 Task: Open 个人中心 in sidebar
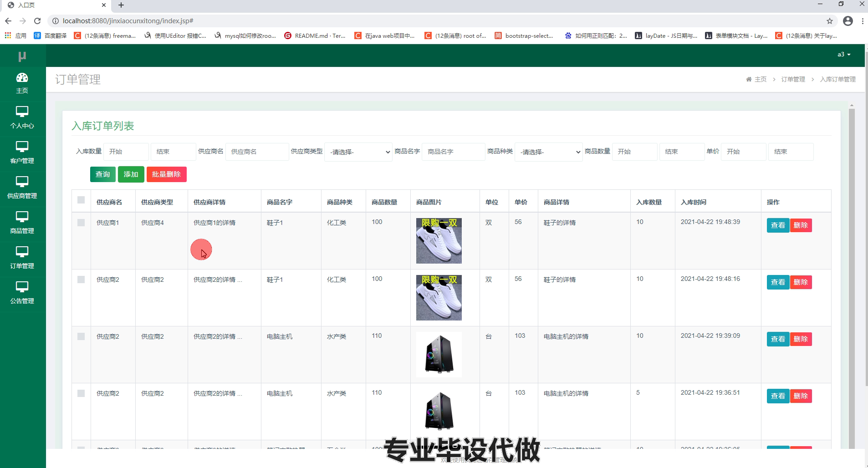click(22, 118)
